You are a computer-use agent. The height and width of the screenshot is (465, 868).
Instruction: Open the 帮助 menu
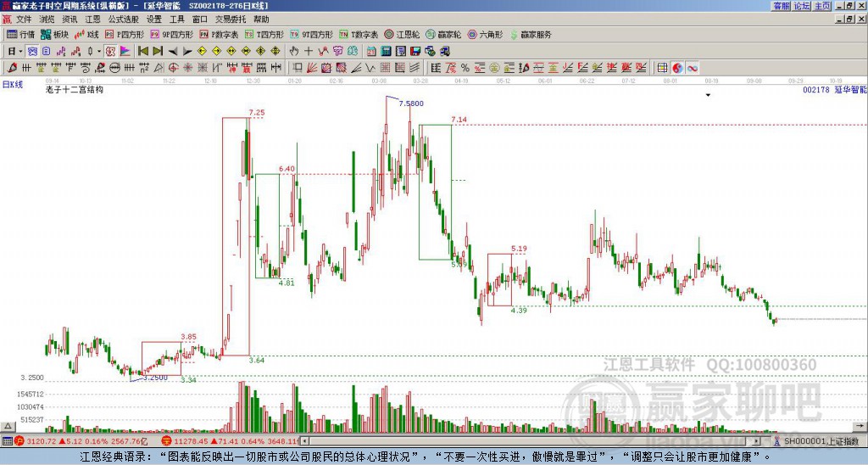point(261,20)
